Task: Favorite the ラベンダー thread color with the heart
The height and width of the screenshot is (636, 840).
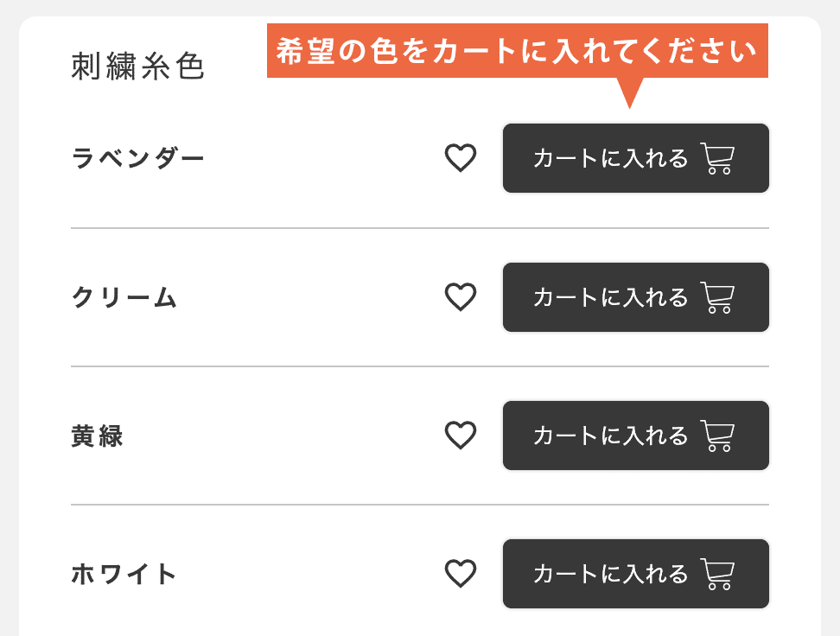Action: coord(460,158)
